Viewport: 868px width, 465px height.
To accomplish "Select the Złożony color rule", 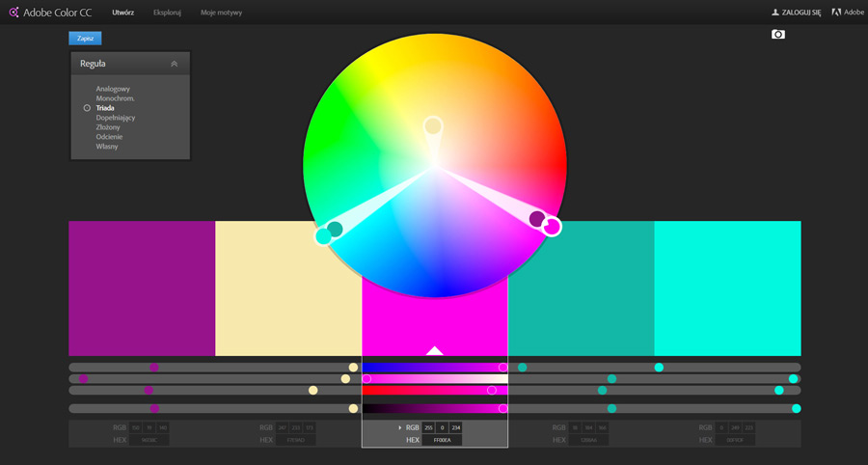I will click(108, 127).
